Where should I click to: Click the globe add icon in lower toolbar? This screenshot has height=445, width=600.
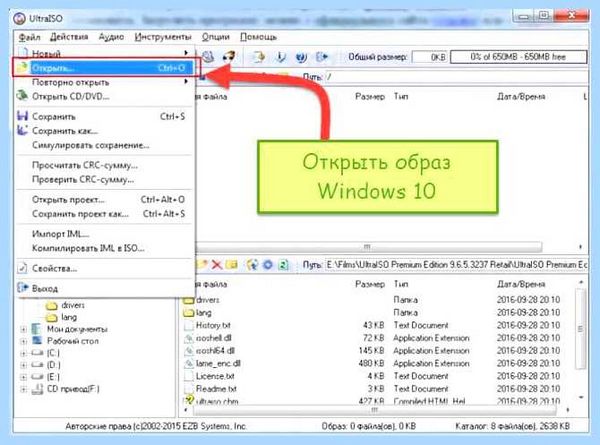click(x=252, y=264)
